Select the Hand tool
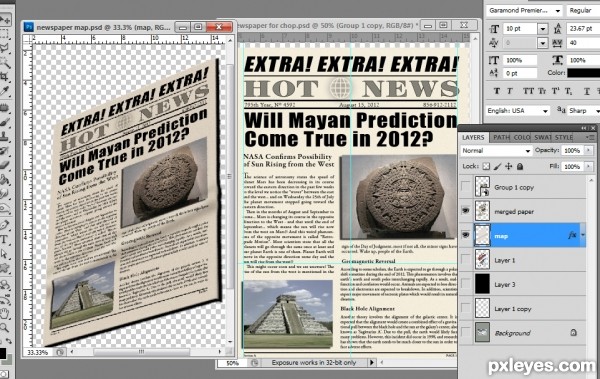Viewport: 600px width, 379px height. [x=5, y=314]
